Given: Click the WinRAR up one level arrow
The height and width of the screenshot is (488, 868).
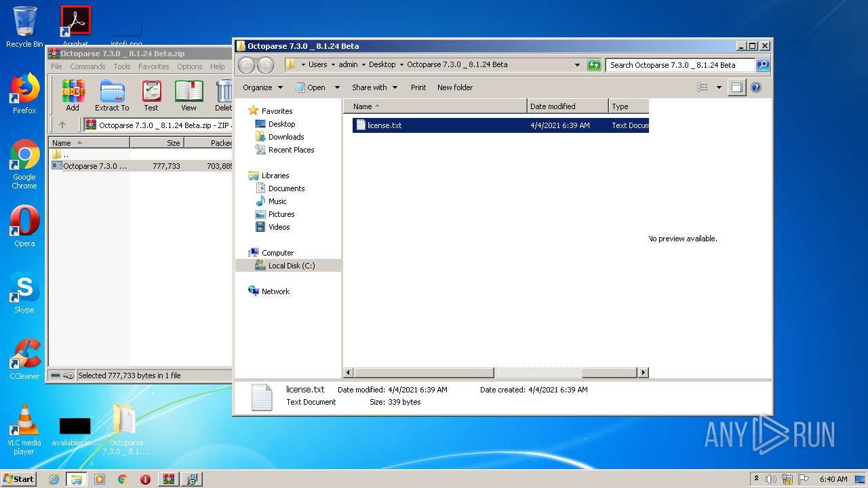Looking at the screenshot, I should (62, 125).
